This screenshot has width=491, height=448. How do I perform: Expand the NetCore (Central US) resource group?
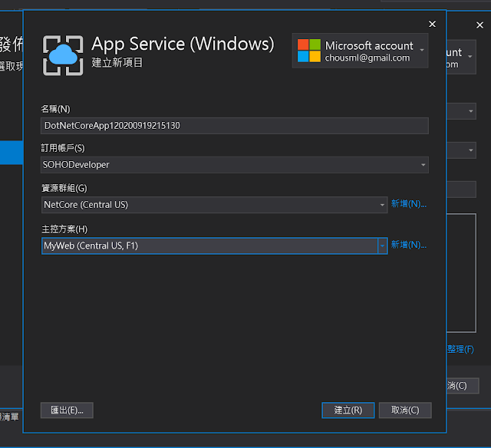click(x=215, y=205)
